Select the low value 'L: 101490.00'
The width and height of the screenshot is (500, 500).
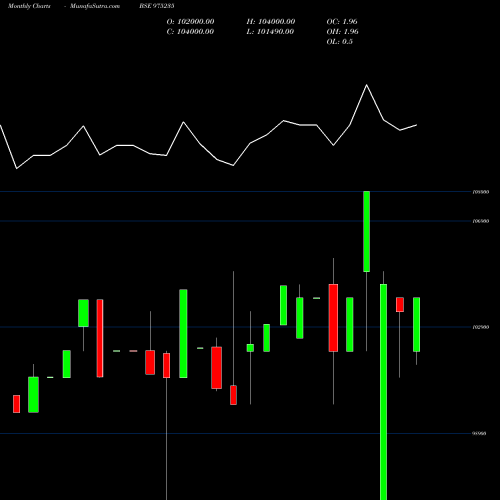pos(270,32)
